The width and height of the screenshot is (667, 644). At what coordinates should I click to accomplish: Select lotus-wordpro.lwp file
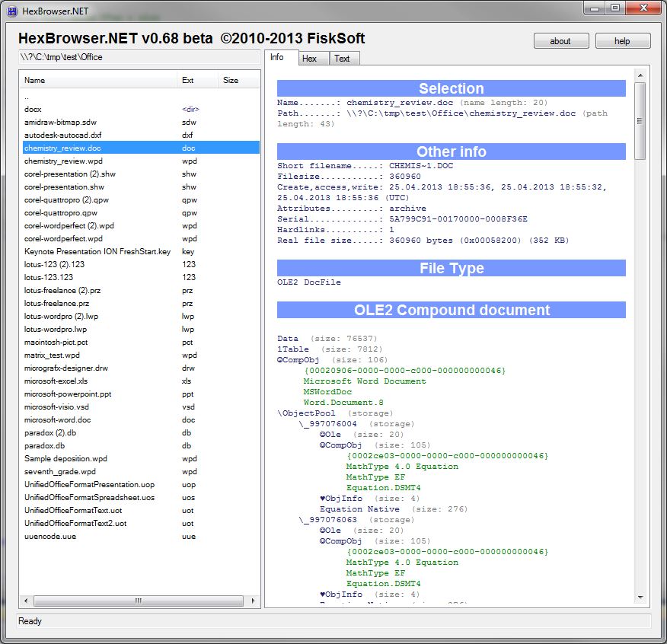(x=141, y=329)
